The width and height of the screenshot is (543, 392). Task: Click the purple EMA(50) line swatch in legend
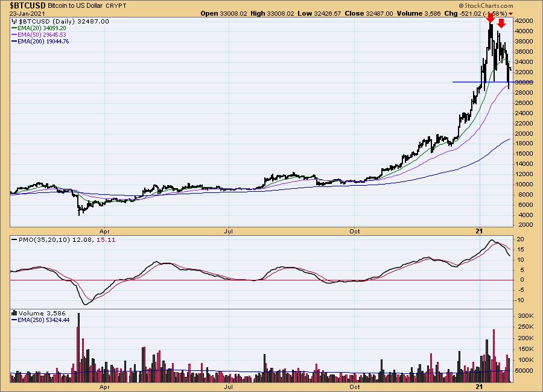(14, 34)
